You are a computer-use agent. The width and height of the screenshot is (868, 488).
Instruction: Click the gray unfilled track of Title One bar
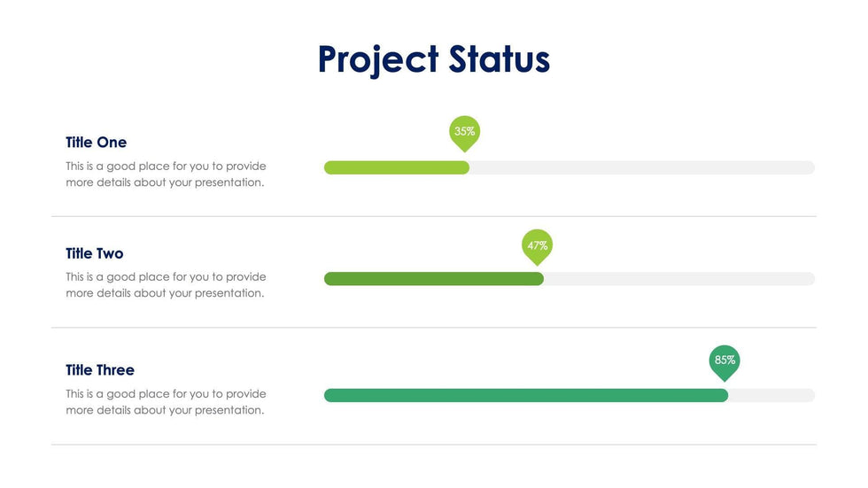coord(641,167)
